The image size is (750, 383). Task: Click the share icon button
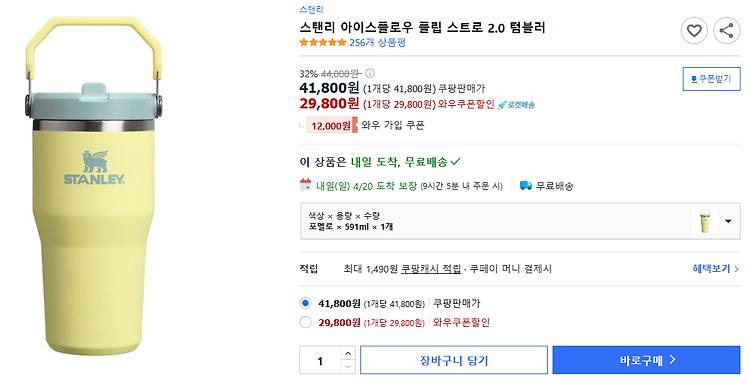tap(727, 31)
